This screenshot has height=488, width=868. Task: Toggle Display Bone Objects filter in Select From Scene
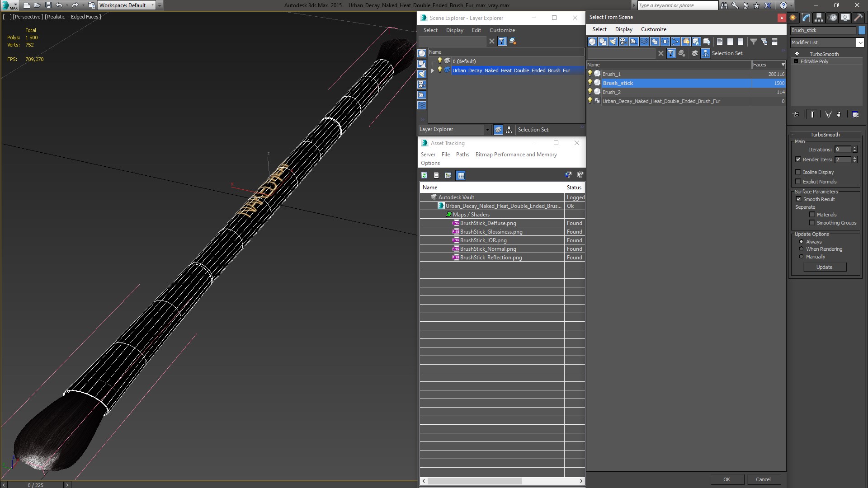click(x=675, y=42)
